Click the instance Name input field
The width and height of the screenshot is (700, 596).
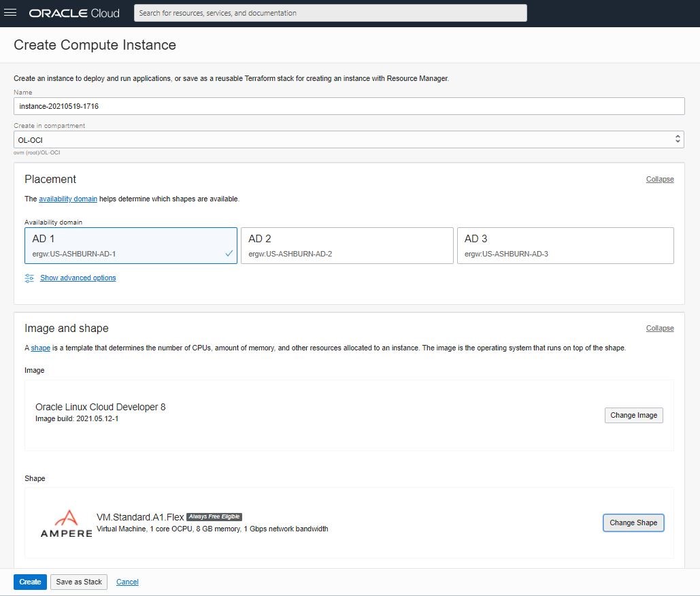(x=349, y=106)
